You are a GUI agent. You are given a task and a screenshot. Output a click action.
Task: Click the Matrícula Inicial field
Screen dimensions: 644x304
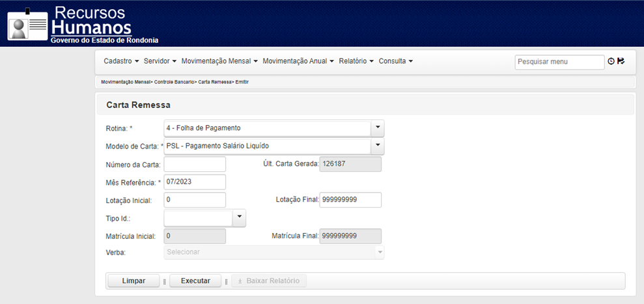(195, 236)
